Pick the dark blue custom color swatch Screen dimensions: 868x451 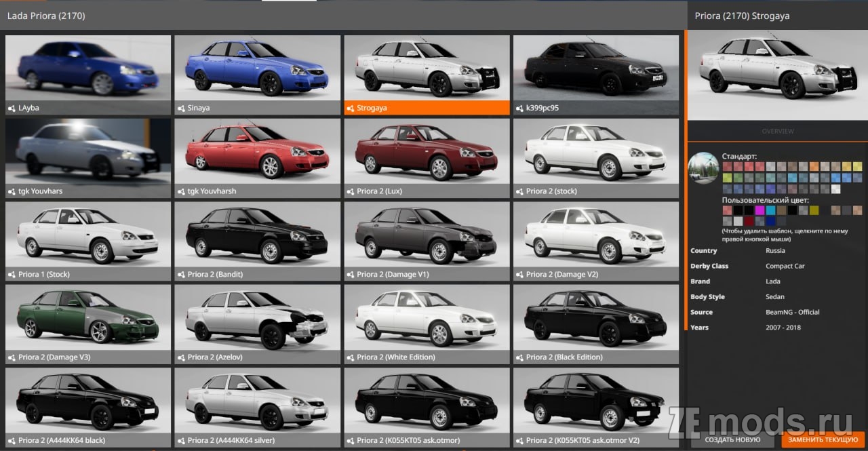[x=770, y=221]
